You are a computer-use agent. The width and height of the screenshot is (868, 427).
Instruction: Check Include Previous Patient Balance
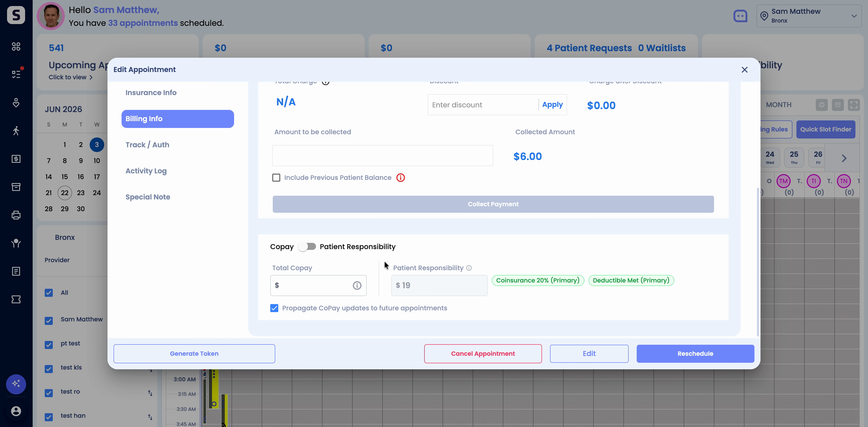(276, 178)
